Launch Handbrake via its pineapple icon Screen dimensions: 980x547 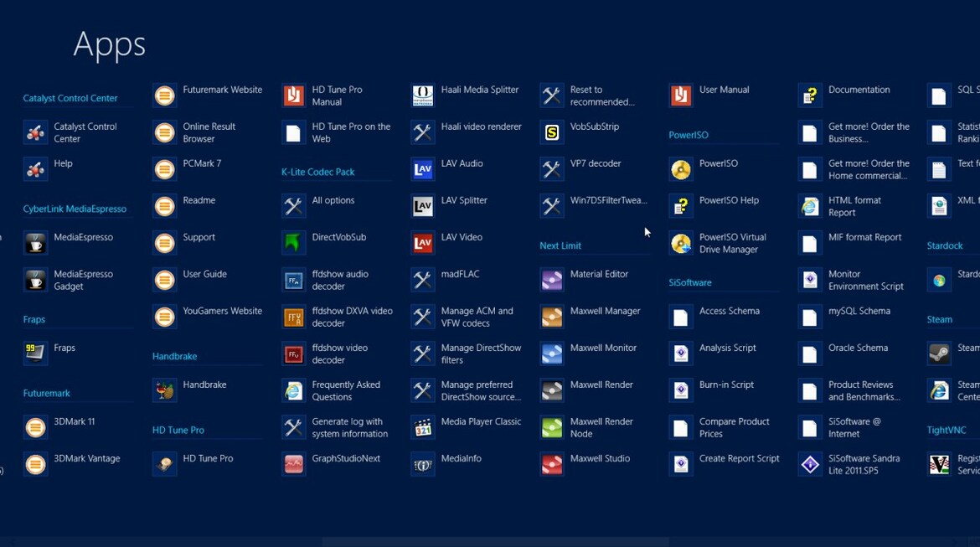(165, 390)
